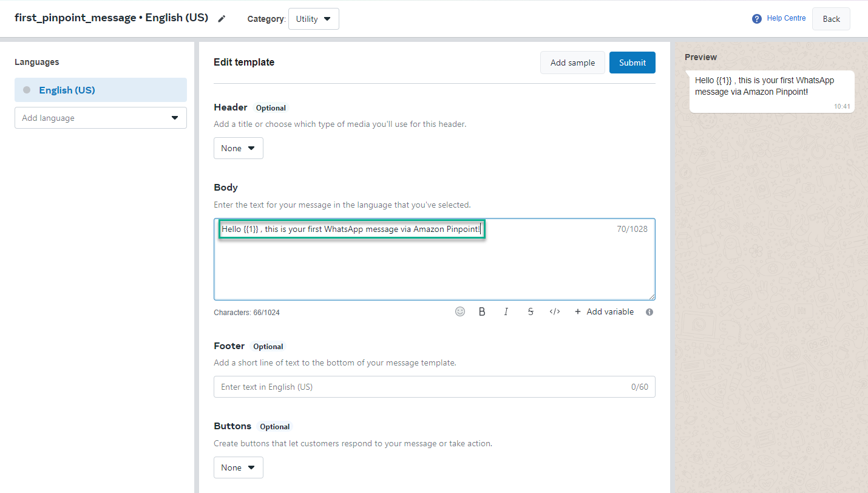Submit the template for review

coord(632,62)
